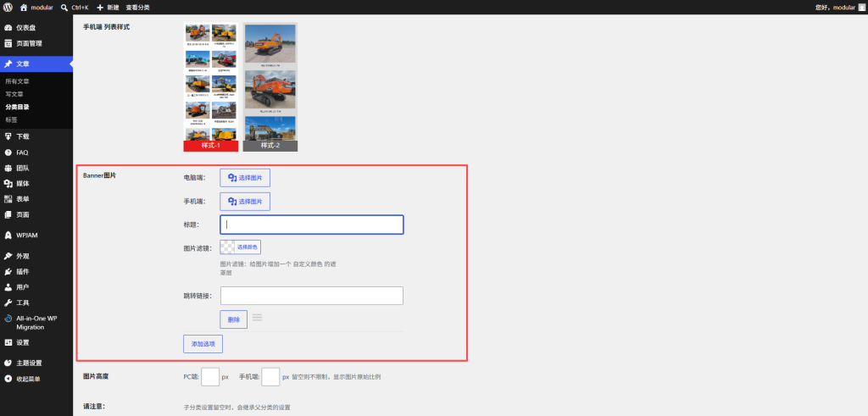Screen dimensions: 868x416
Task: Click the 添加选项 button
Action: [203, 343]
